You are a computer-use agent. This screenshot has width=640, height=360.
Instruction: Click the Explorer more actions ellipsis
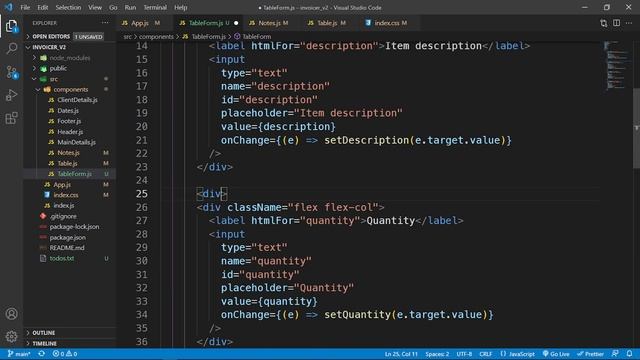[x=105, y=23]
